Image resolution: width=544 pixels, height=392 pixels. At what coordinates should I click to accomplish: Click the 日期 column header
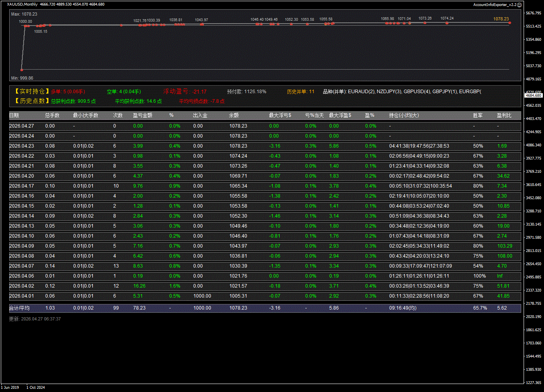coord(14,116)
